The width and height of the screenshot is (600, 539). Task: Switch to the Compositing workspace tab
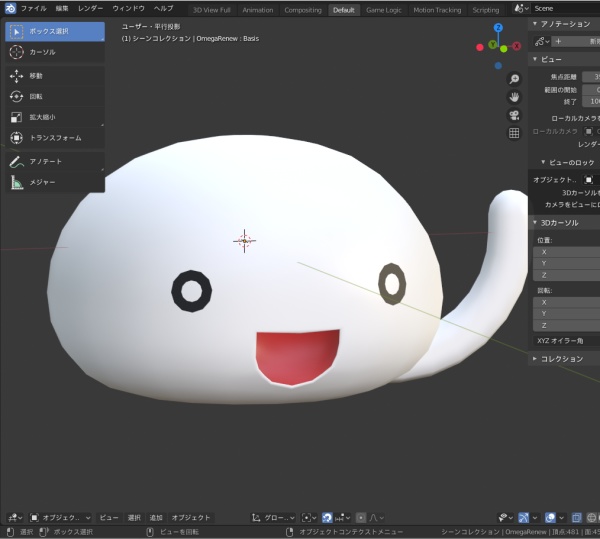pos(303,10)
